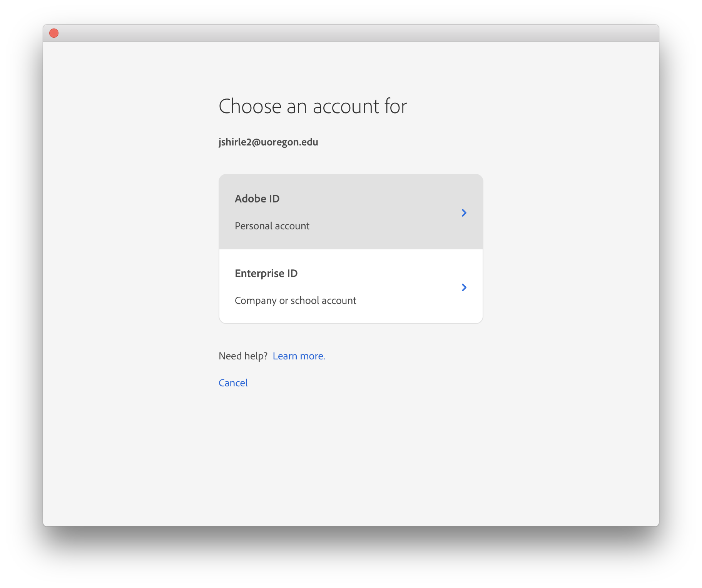Close the sign-in window with the red button
The image size is (702, 588).
(54, 33)
